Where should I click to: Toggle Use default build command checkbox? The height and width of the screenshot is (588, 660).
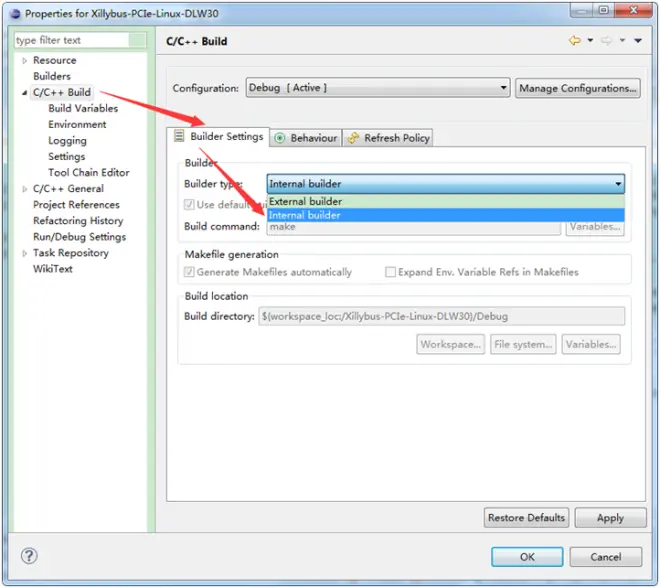189,205
